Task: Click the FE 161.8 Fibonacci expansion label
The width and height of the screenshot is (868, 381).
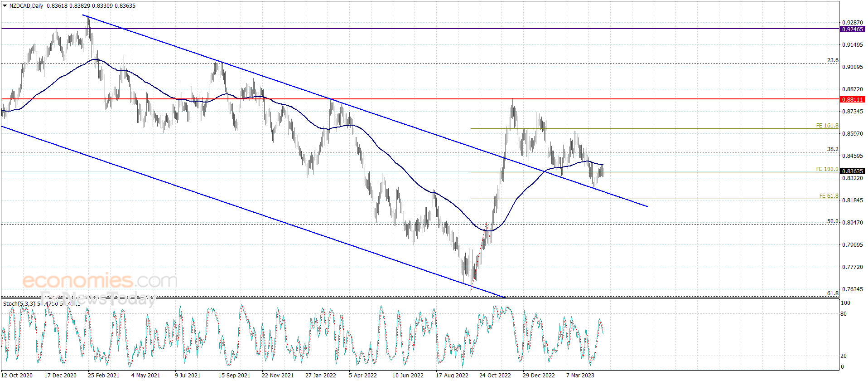Action: [827, 126]
